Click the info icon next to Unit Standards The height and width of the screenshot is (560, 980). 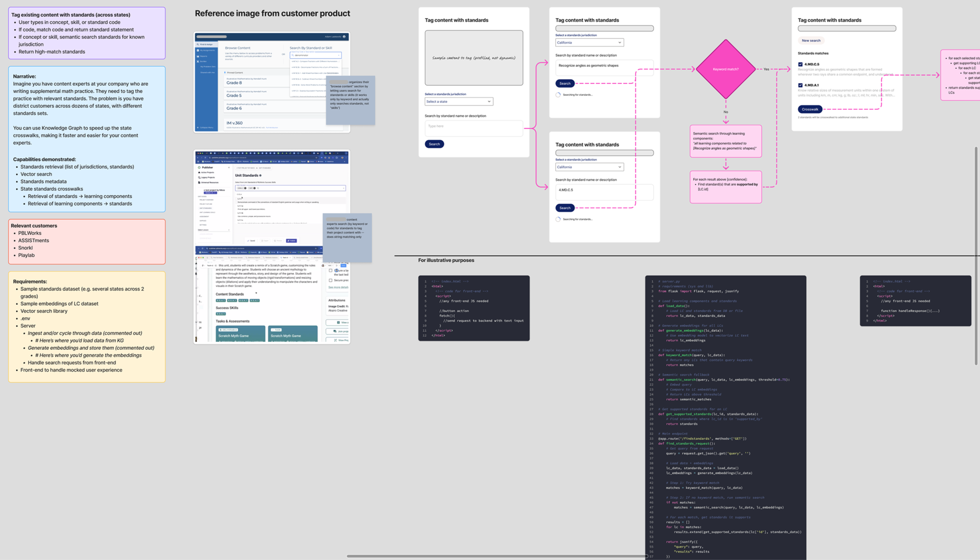point(261,175)
